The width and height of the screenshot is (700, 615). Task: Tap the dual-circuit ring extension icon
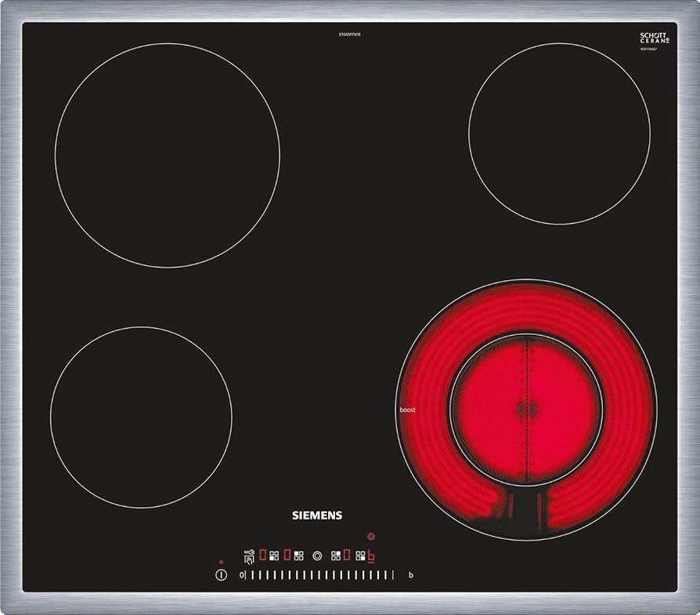316,556
